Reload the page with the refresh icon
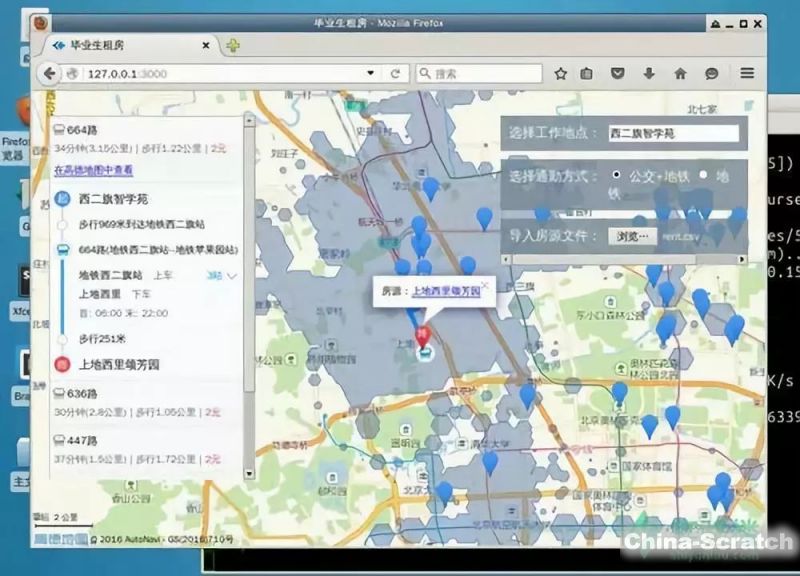The height and width of the screenshot is (576, 800). 396,74
